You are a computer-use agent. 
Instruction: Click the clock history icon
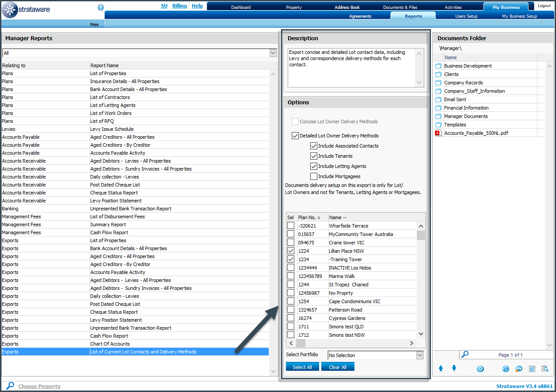506,369
